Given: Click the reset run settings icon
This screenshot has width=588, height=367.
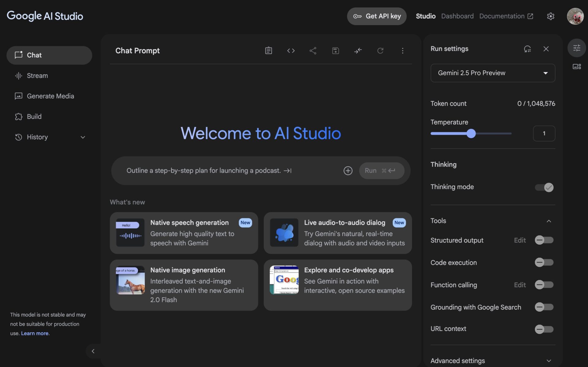Looking at the screenshot, I should 527,49.
